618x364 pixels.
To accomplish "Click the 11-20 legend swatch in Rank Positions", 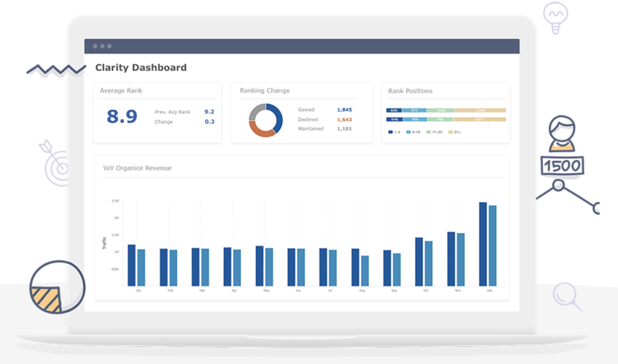I will (428, 132).
